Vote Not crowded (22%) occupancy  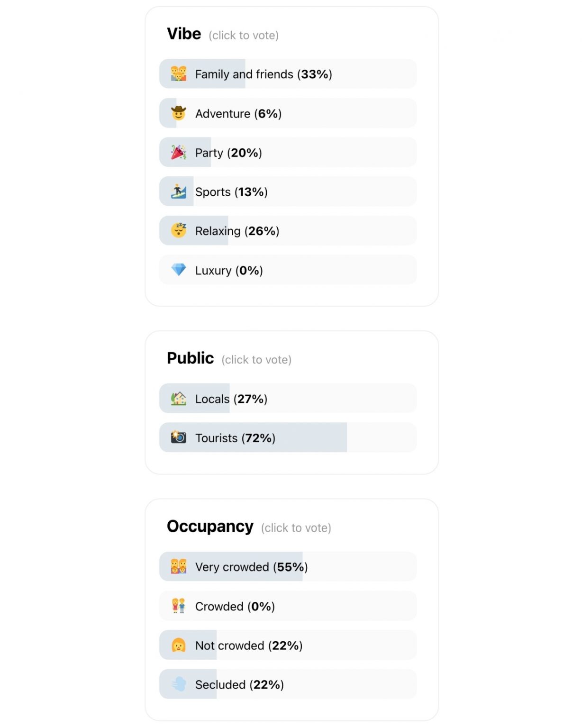(288, 646)
